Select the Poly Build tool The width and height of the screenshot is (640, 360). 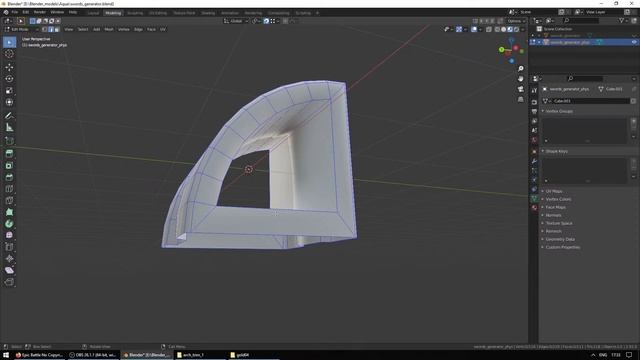9,212
